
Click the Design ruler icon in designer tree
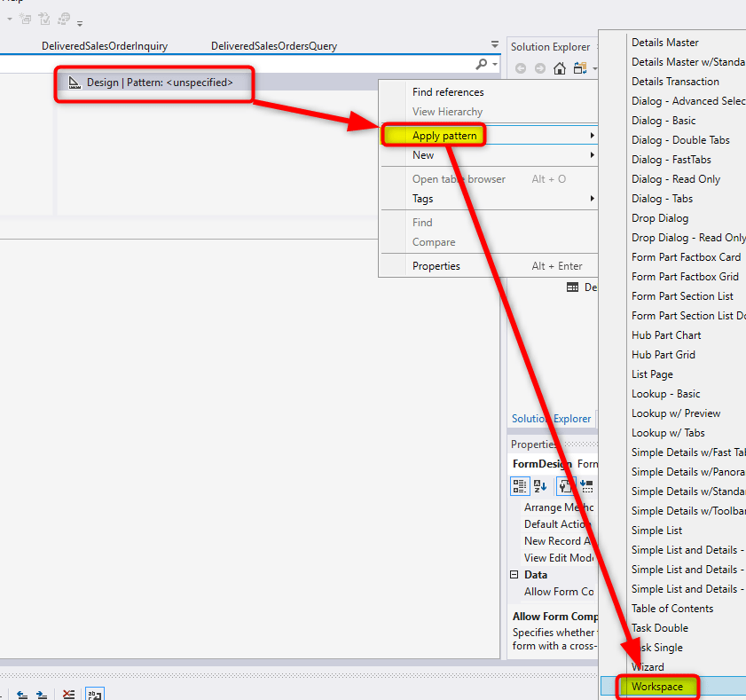point(75,83)
